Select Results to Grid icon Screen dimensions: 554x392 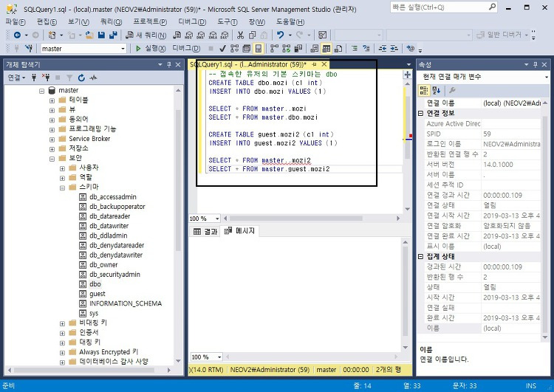[x=326, y=48]
